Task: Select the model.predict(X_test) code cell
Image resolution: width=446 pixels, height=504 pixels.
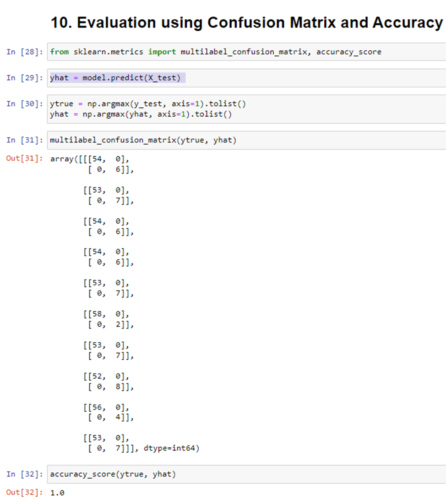Action: pyautogui.click(x=246, y=78)
